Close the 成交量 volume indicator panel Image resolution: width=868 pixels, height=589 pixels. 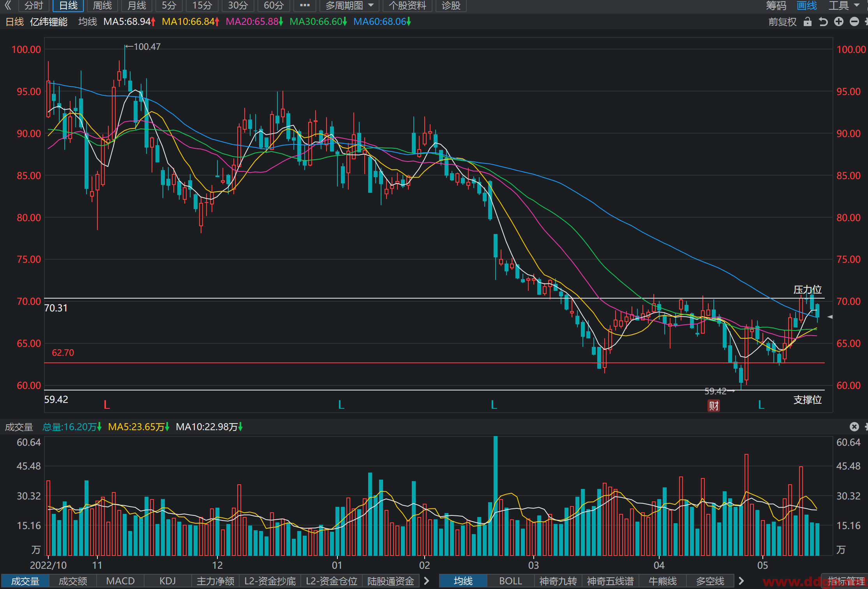[854, 427]
